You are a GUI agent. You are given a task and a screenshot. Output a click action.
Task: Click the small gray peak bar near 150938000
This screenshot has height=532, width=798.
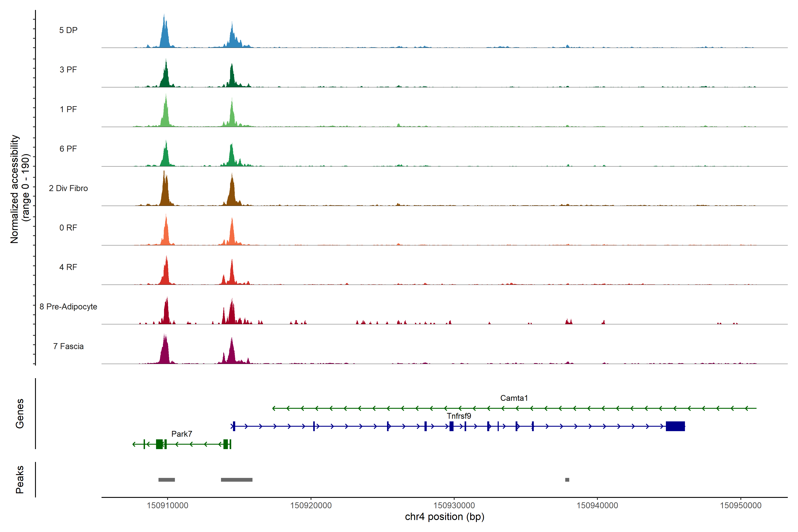(567, 480)
